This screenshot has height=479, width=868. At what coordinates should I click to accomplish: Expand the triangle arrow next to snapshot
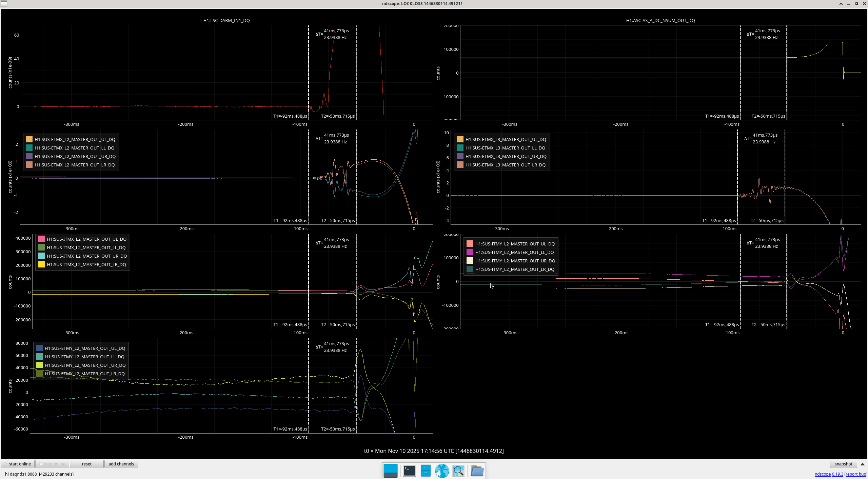click(x=863, y=464)
